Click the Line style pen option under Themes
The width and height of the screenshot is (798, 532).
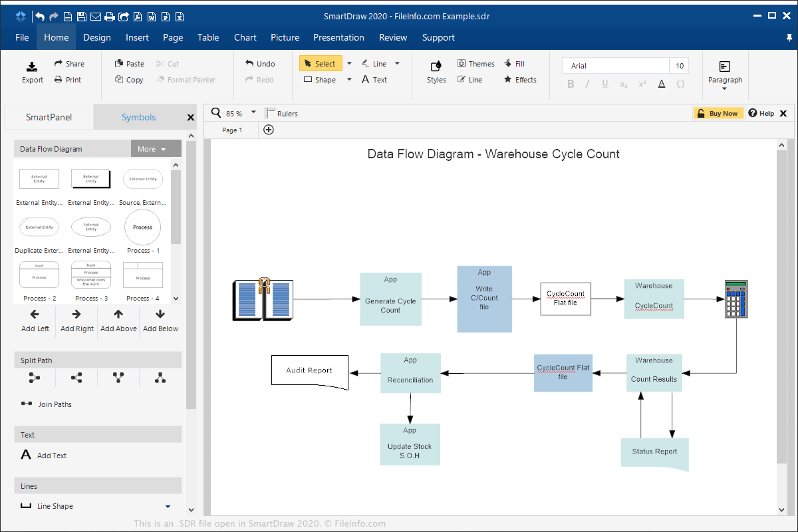point(469,80)
